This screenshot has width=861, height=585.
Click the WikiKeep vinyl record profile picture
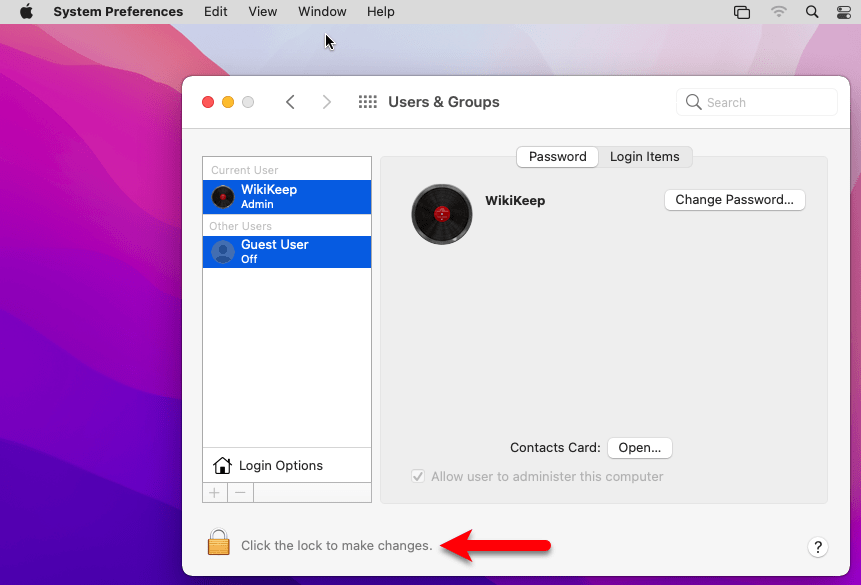[x=441, y=214]
